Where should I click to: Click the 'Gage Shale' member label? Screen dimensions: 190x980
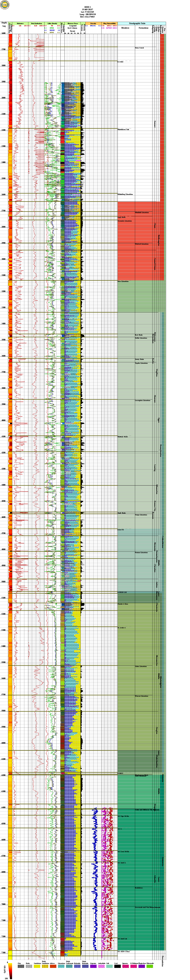[122, 217]
